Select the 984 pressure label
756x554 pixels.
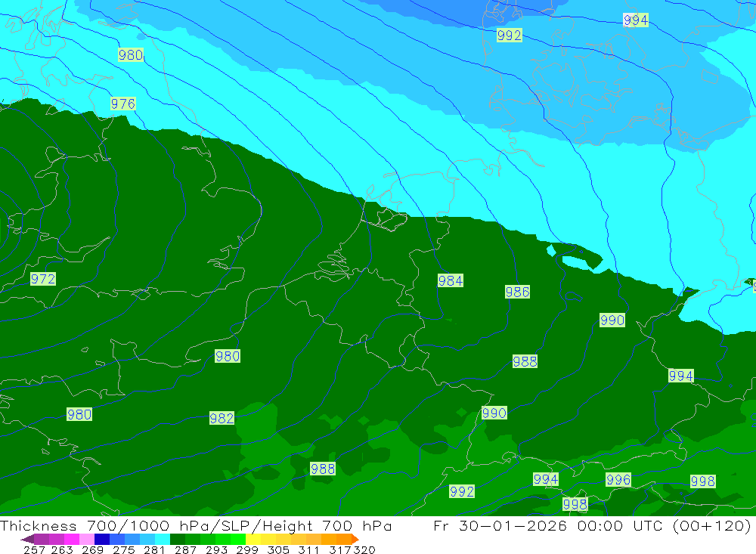pyautogui.click(x=451, y=280)
